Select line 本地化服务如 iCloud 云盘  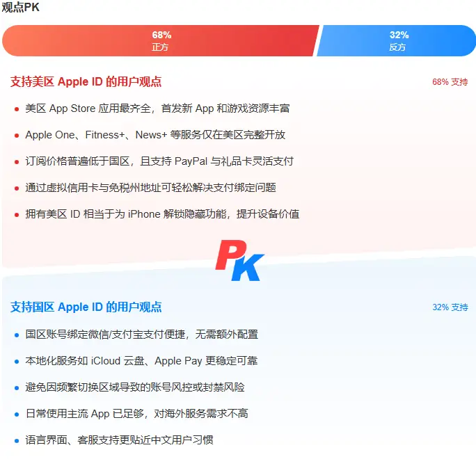coord(141,361)
